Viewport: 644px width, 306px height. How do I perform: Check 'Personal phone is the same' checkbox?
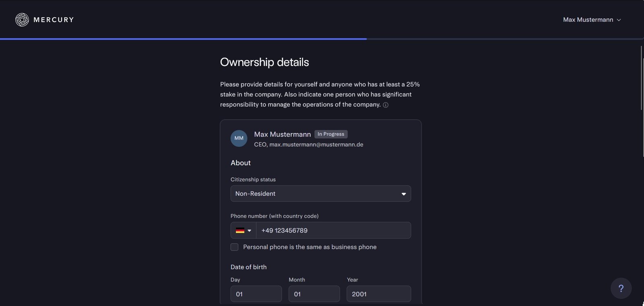tap(234, 247)
